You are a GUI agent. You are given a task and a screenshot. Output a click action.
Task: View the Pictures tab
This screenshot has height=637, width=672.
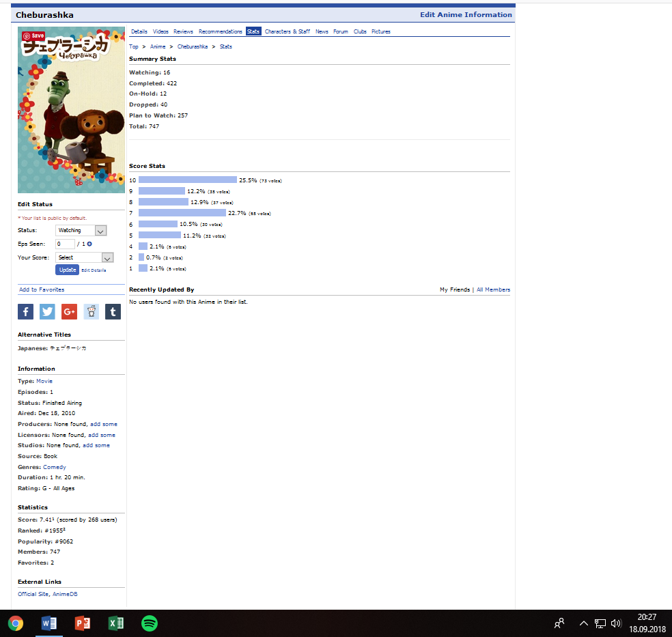[x=381, y=31]
